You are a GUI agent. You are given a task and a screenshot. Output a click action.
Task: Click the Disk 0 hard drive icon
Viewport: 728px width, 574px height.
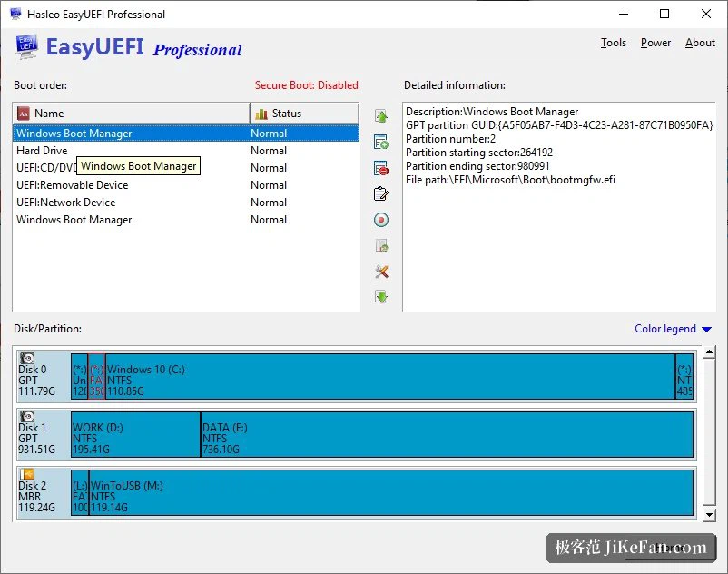27,358
